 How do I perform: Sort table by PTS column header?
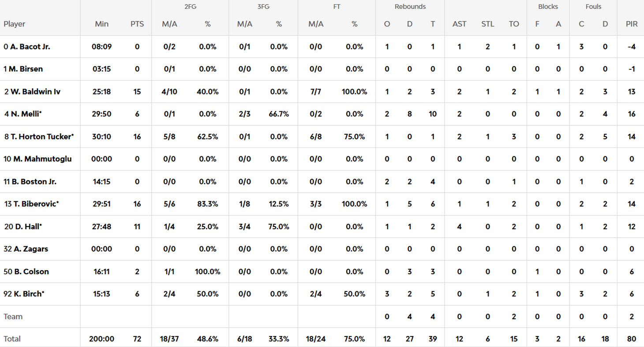(x=137, y=24)
